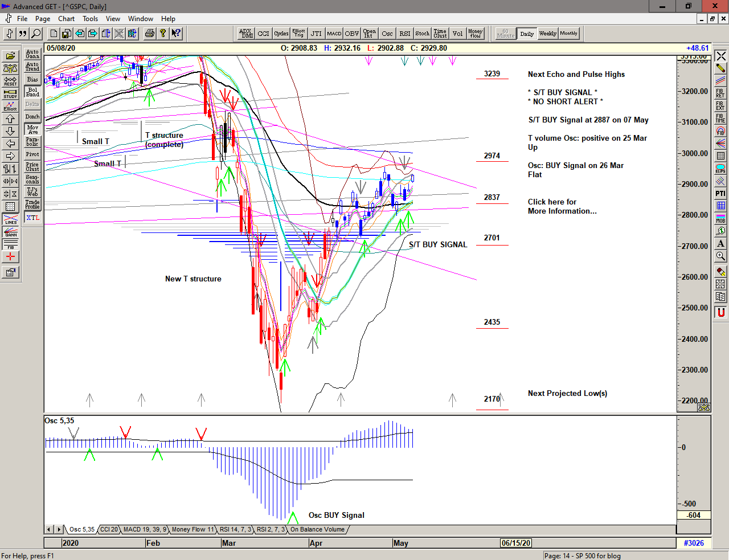Click the RESET chart icon

point(10,81)
